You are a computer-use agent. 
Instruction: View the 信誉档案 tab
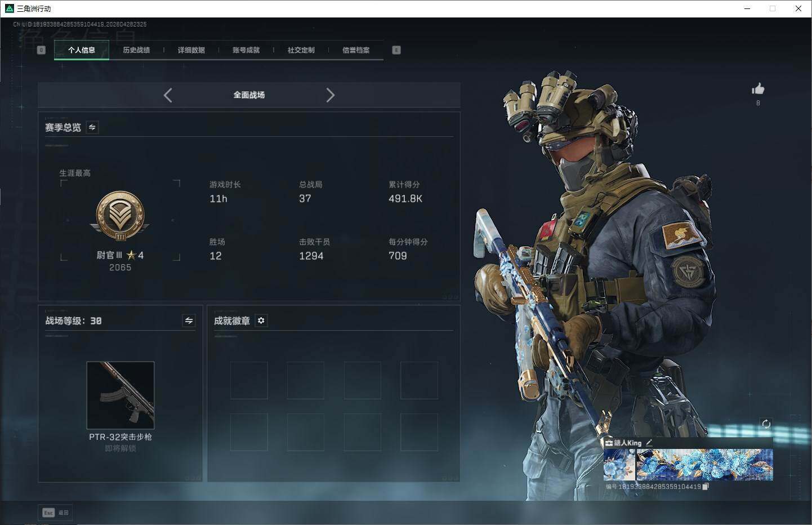point(356,50)
